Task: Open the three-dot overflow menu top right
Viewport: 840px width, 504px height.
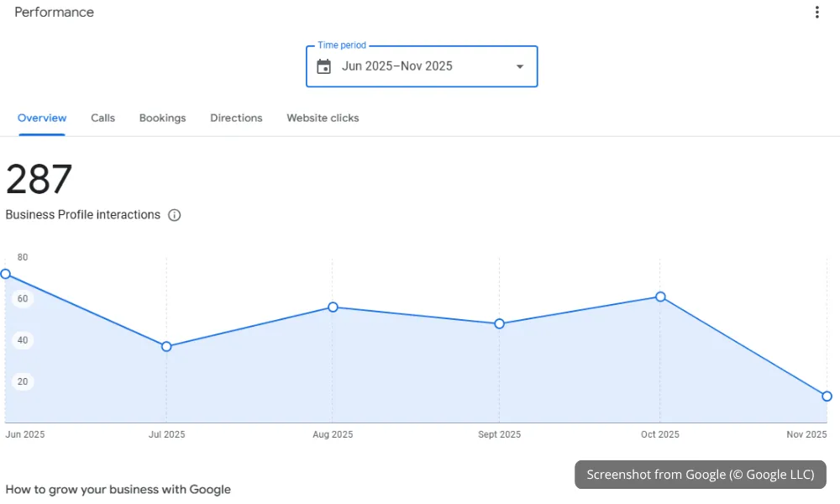Action: pyautogui.click(x=816, y=12)
